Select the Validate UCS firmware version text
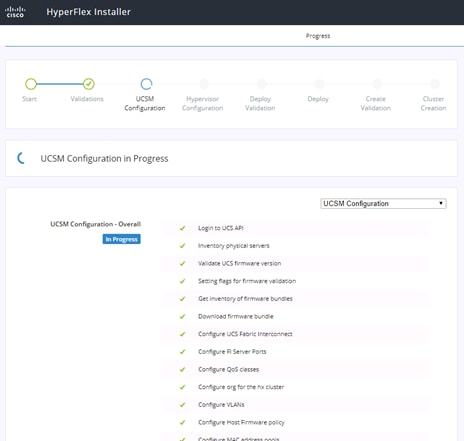Screen dimensions: 464x441 tap(240, 264)
